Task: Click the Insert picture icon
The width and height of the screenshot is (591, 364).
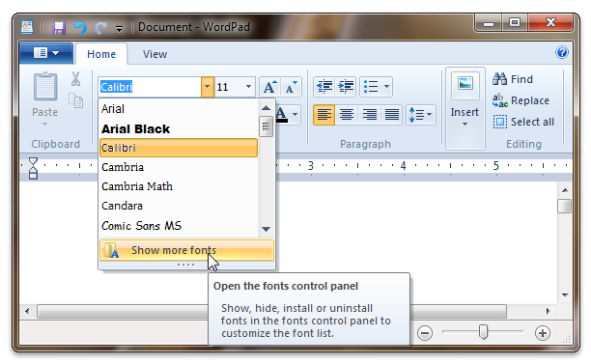Action: point(465,85)
